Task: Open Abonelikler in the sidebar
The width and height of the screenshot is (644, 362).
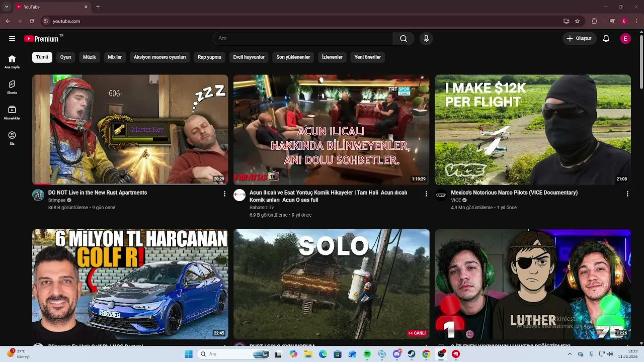Action: tap(12, 113)
